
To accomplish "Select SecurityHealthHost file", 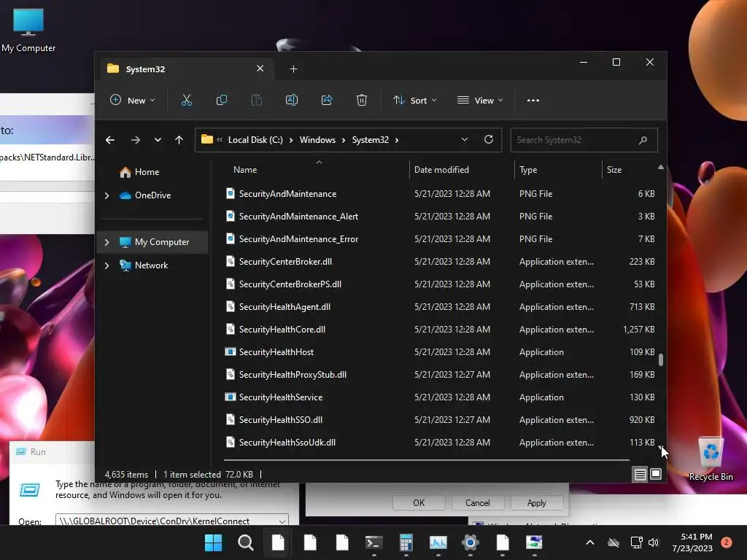I will pyautogui.click(x=440, y=352).
